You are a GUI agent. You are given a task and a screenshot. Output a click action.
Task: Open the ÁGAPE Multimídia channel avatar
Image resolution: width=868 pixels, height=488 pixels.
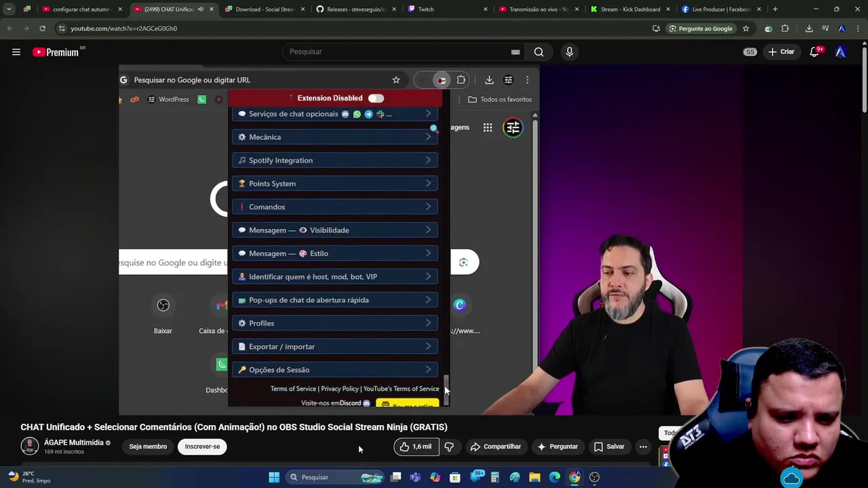(x=30, y=446)
